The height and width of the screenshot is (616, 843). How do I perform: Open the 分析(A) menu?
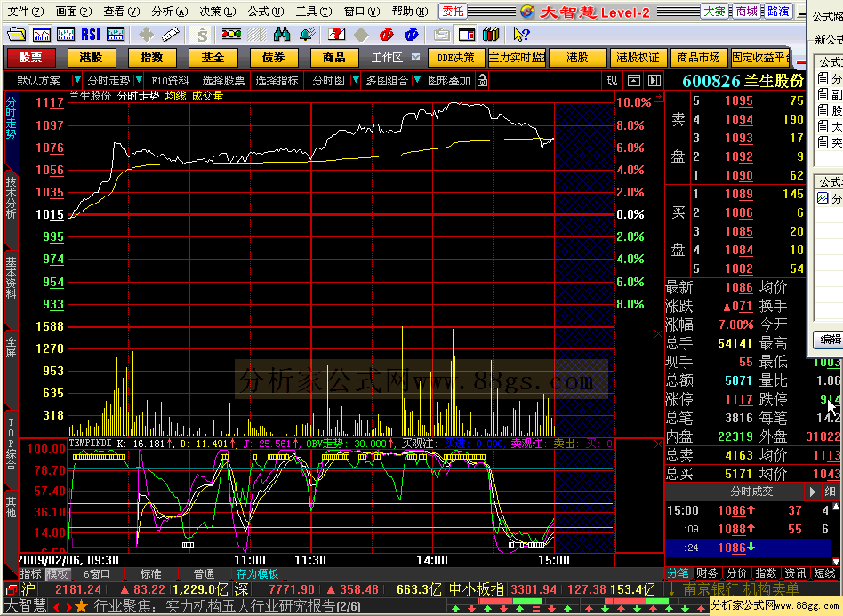coord(169,12)
